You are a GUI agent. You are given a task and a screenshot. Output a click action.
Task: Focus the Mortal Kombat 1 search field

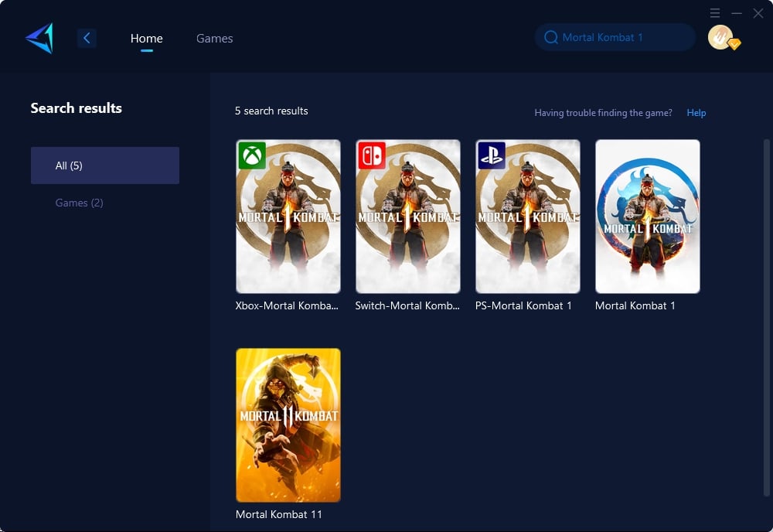point(615,37)
